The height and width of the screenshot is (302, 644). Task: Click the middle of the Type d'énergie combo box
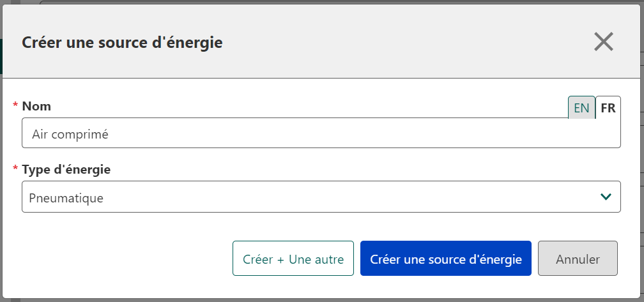coord(321,197)
